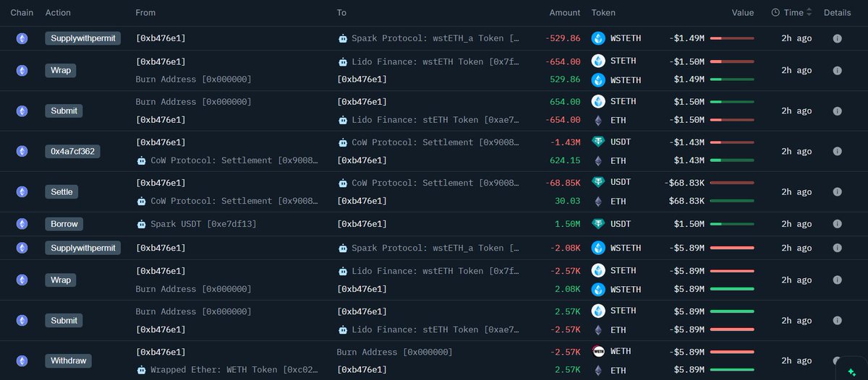868x380 pixels.
Task: Click the Chain column header
Action: pos(22,12)
